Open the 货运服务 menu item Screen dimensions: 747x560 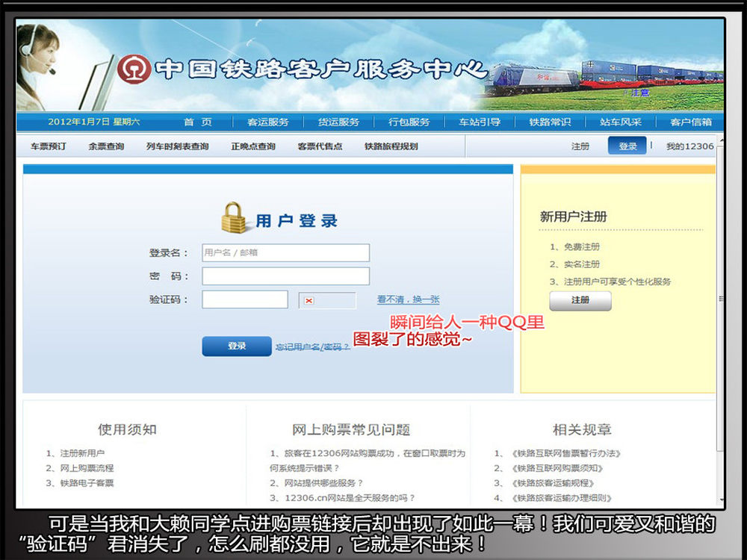pyautogui.click(x=338, y=122)
